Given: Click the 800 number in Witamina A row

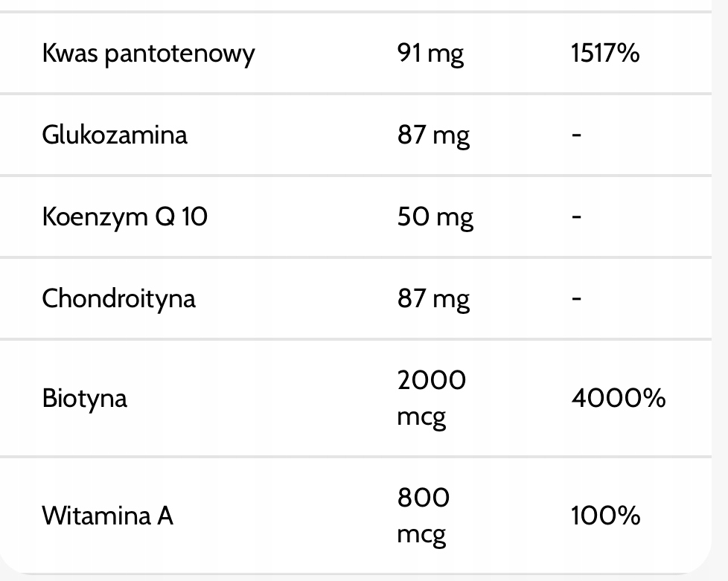Looking at the screenshot, I should point(424,498).
